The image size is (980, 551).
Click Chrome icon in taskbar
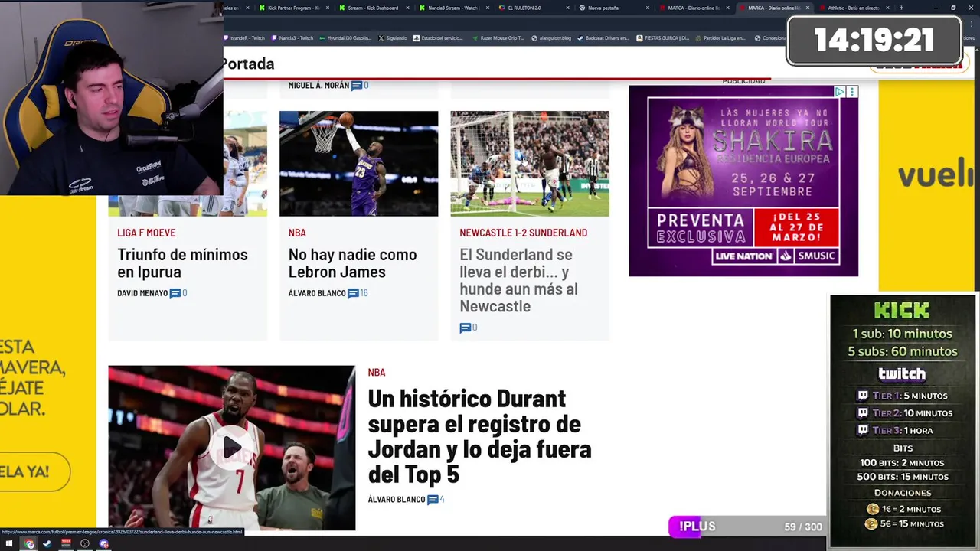click(x=29, y=544)
